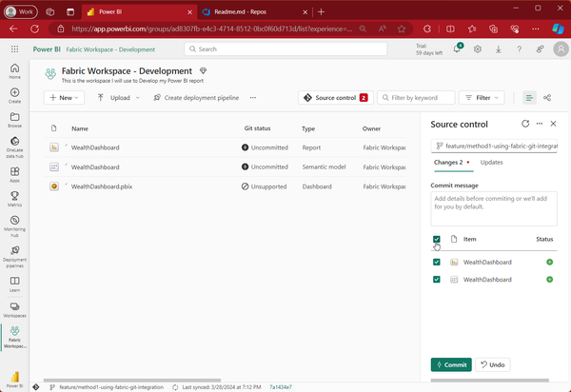Screen dimensions: 571x392
Task: Switch to the Changes tab
Action: [x=451, y=163]
